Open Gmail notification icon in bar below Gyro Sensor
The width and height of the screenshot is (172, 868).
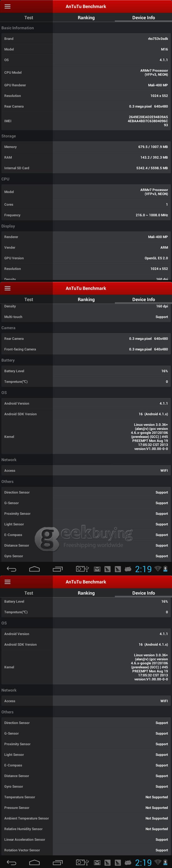(x=97, y=569)
